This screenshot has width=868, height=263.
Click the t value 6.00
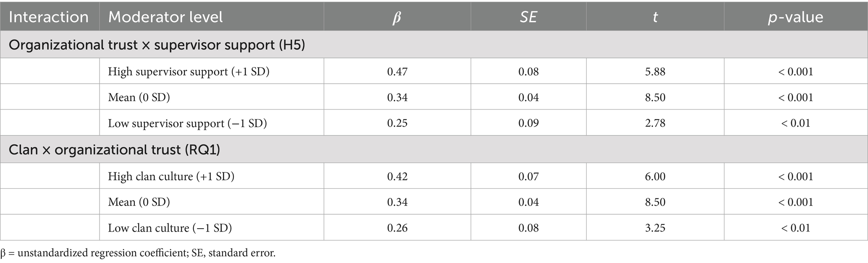coord(655,176)
